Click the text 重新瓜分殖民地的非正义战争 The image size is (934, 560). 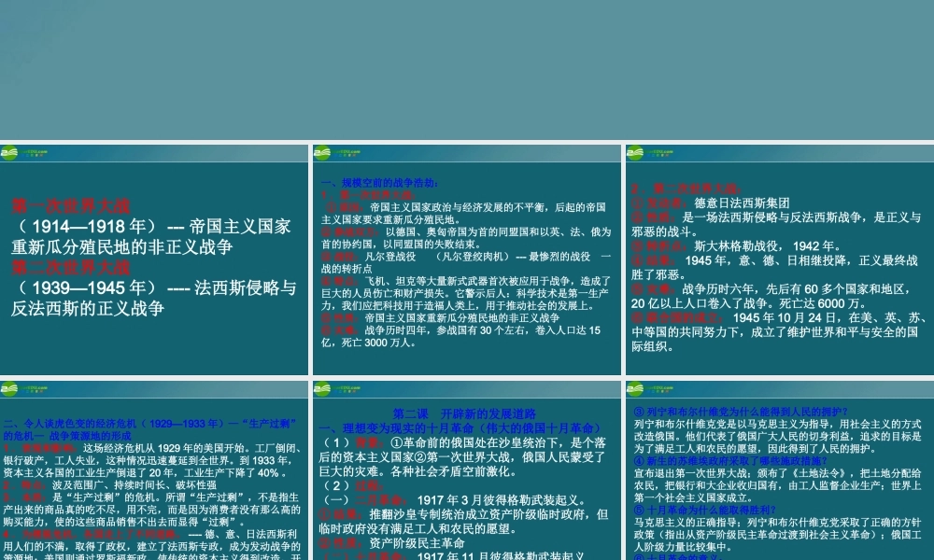pos(121,247)
